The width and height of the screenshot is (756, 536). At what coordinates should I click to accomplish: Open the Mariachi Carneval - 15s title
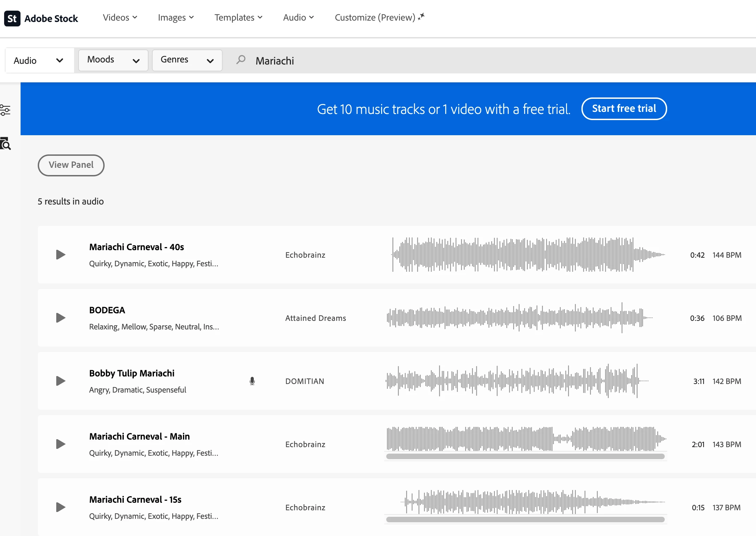tap(135, 500)
